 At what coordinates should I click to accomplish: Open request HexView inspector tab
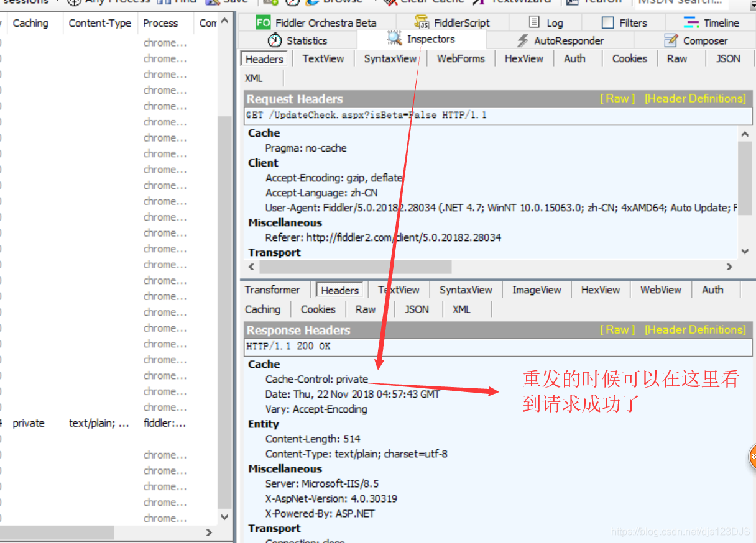tap(524, 58)
